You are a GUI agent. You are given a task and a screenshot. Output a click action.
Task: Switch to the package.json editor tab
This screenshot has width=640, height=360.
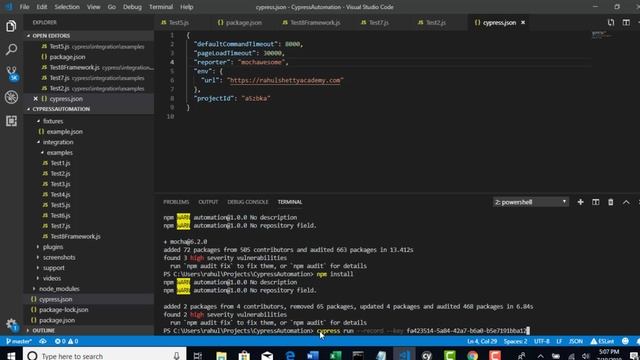[x=240, y=22]
